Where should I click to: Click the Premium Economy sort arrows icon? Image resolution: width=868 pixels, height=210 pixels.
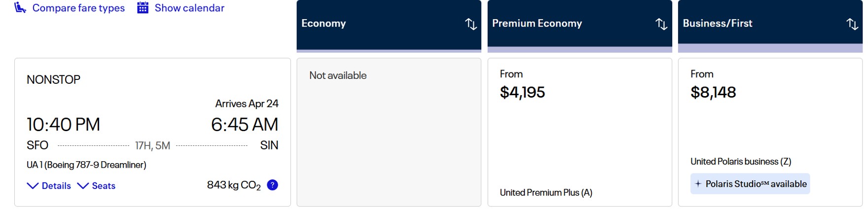point(661,24)
